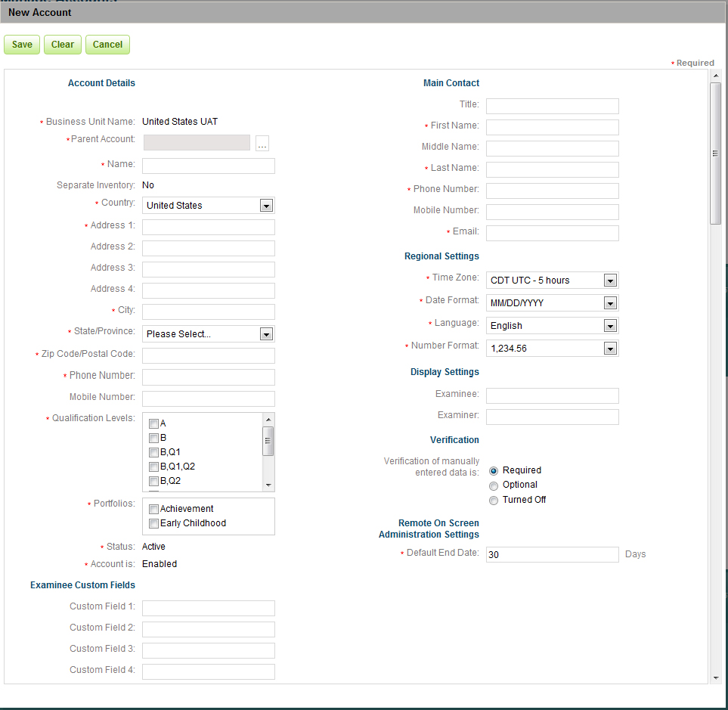Focus the Main Contact Email field
This screenshot has width=728, height=710.
552,234
